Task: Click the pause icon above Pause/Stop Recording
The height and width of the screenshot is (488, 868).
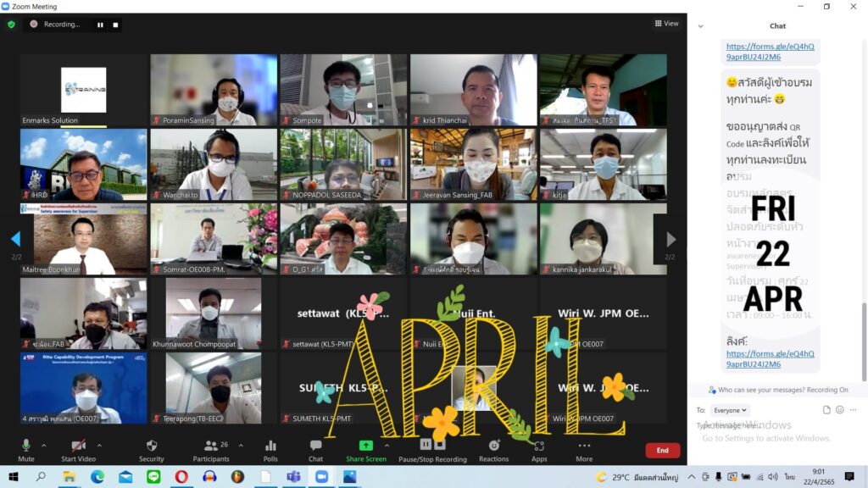Action: coord(426,444)
